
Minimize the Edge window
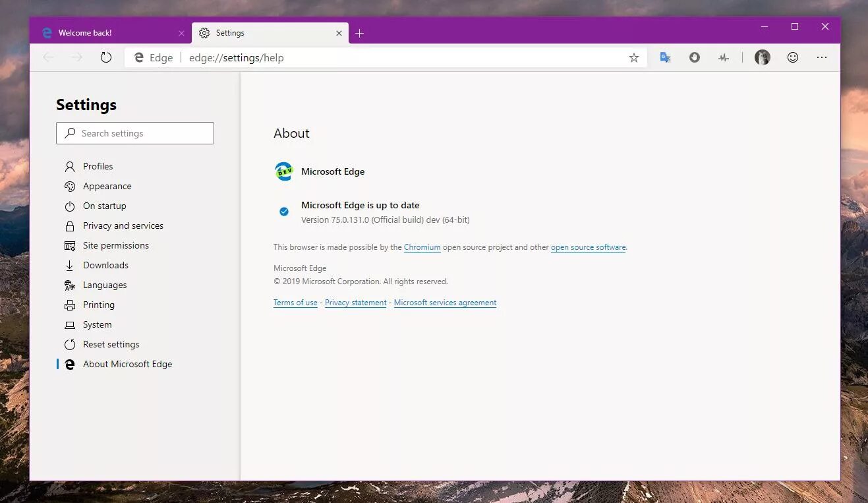point(765,26)
